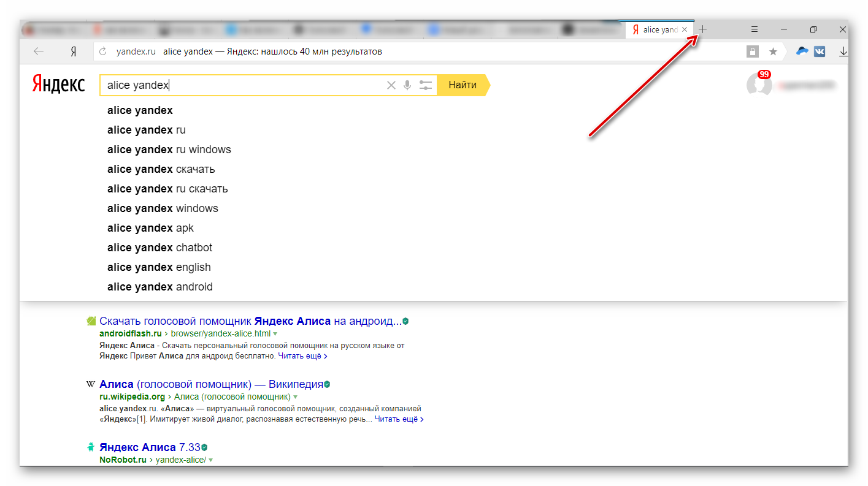Expand dropdown arrow after yandex-alice/ path
The width and height of the screenshot is (868, 486).
pyautogui.click(x=210, y=460)
